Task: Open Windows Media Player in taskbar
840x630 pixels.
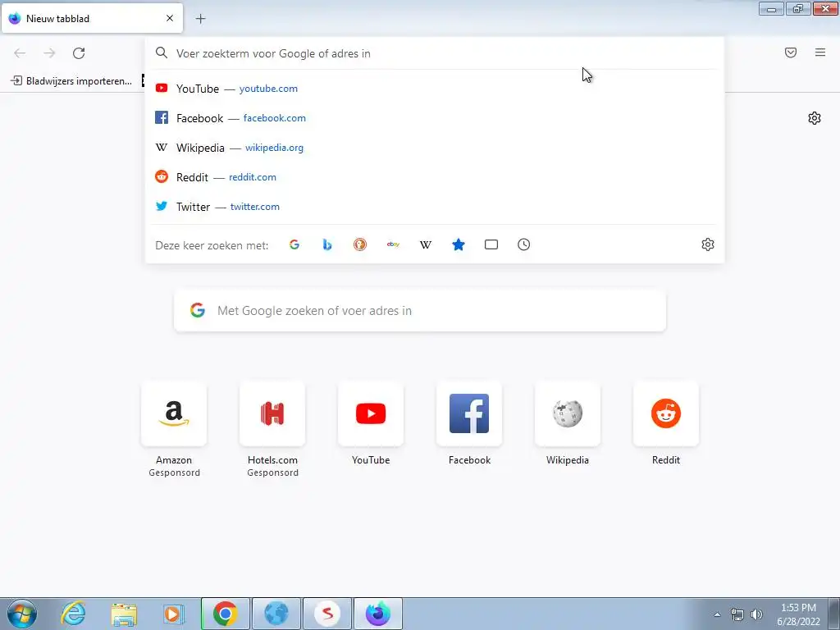Action: [x=173, y=614]
